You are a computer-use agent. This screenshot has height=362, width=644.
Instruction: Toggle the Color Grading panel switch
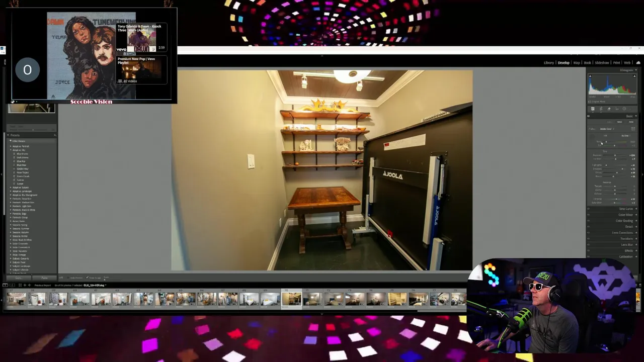point(588,221)
